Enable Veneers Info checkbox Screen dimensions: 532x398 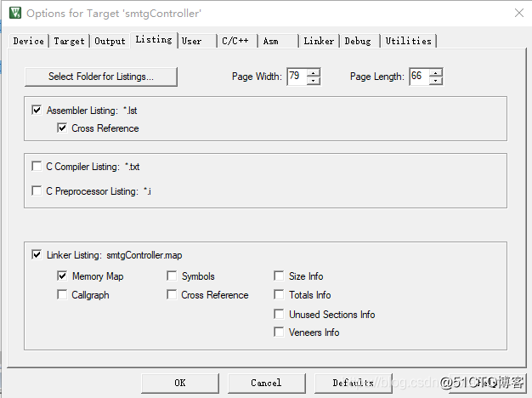pos(279,332)
